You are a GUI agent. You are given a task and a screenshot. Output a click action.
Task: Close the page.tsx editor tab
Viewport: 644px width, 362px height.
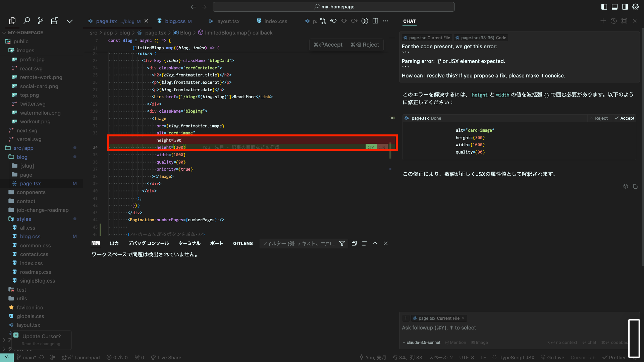pos(146,21)
